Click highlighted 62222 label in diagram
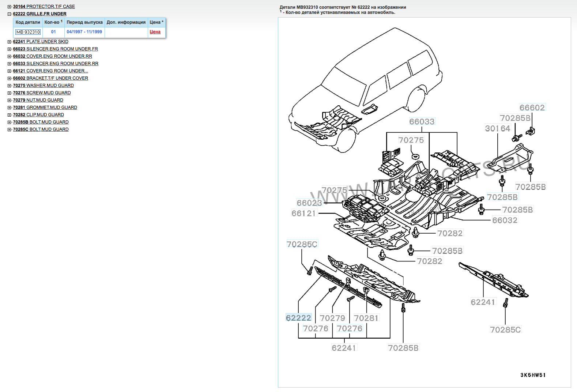Image resolution: width=577 pixels, height=392 pixels. (298, 318)
